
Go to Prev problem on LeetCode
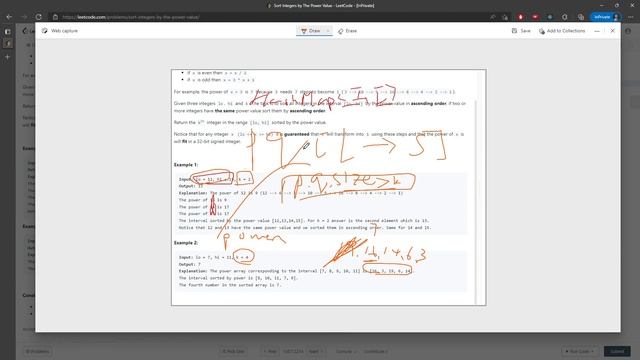[x=270, y=351]
